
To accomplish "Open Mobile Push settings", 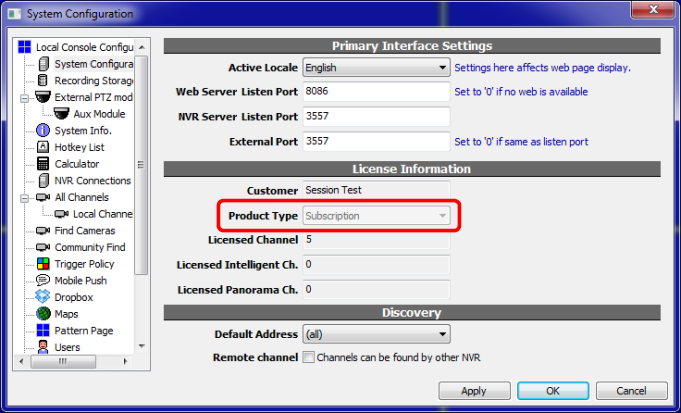I will [80, 281].
